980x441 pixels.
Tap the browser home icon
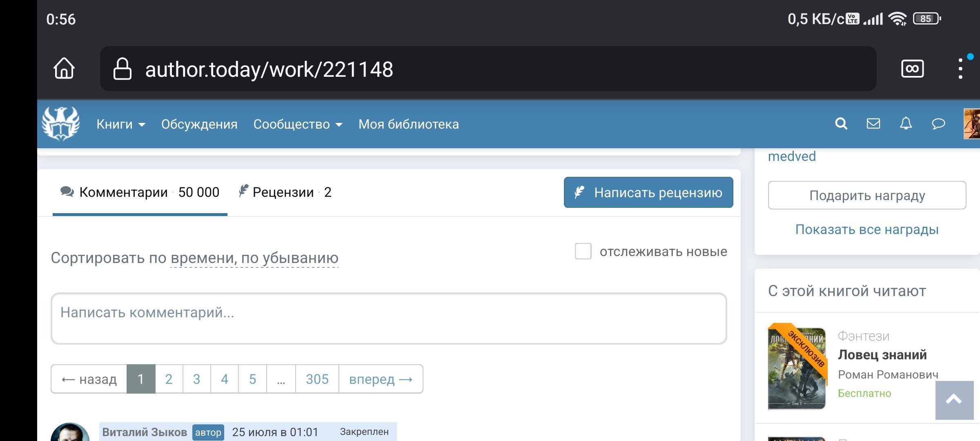tap(64, 68)
